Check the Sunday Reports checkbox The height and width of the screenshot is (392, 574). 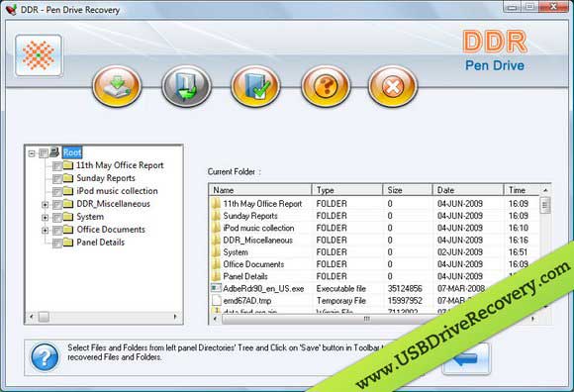click(57, 179)
